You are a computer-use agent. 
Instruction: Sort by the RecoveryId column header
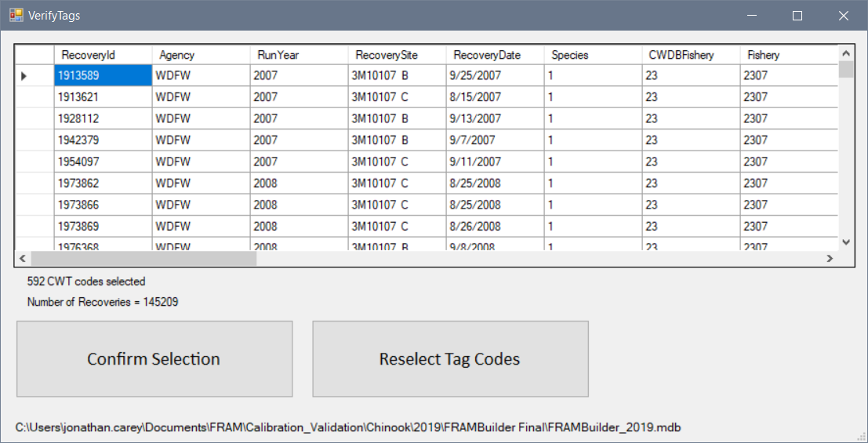tap(103, 55)
